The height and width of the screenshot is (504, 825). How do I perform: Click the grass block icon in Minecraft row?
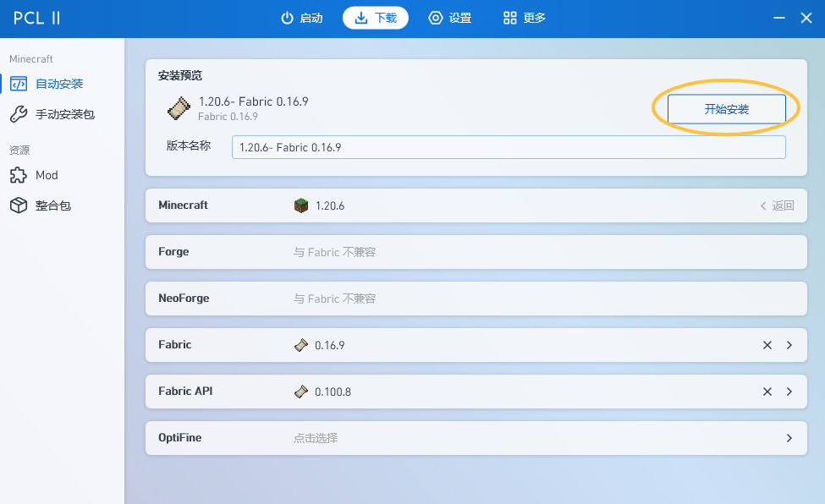pos(301,205)
